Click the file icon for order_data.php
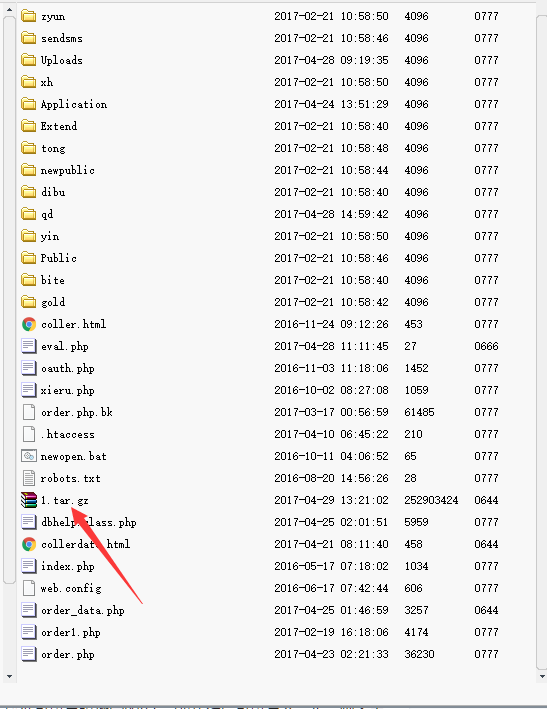 pyautogui.click(x=29, y=610)
